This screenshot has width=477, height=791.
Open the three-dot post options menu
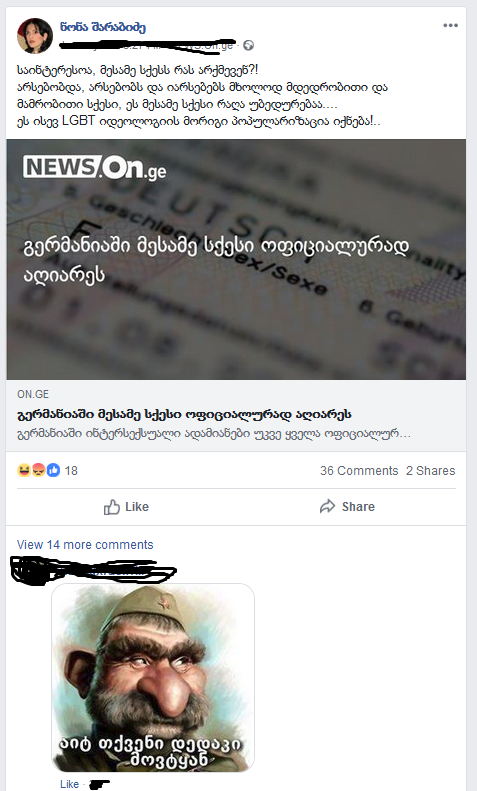pos(450,25)
